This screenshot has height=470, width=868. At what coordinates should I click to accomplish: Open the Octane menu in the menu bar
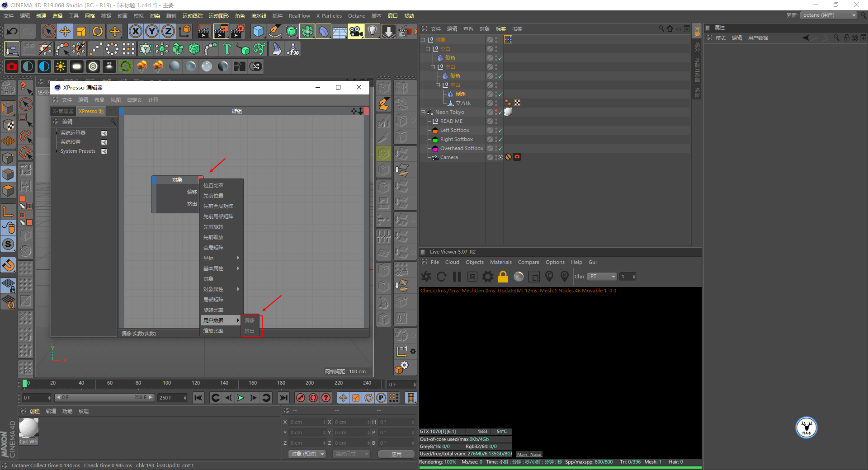[x=356, y=16]
